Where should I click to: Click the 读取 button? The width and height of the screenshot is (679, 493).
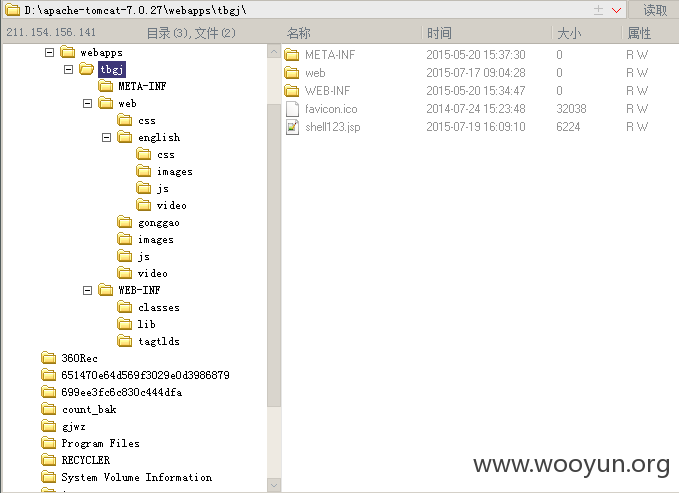tap(655, 10)
